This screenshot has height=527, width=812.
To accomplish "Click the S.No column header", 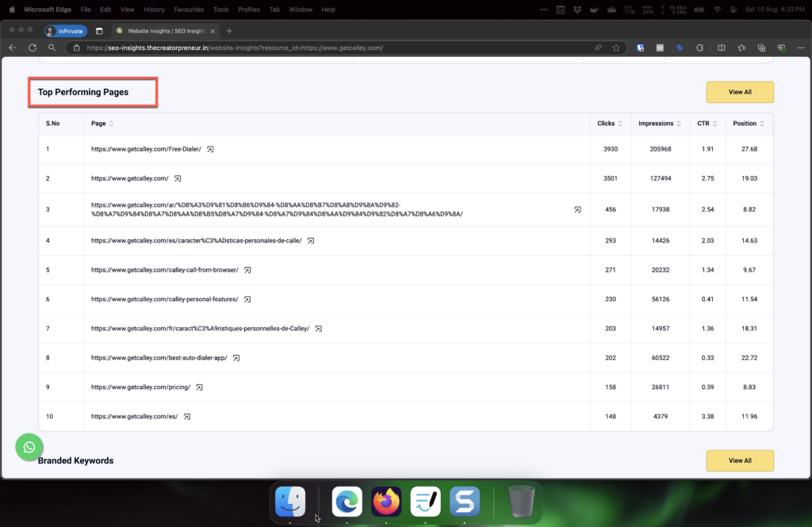I will [x=53, y=123].
